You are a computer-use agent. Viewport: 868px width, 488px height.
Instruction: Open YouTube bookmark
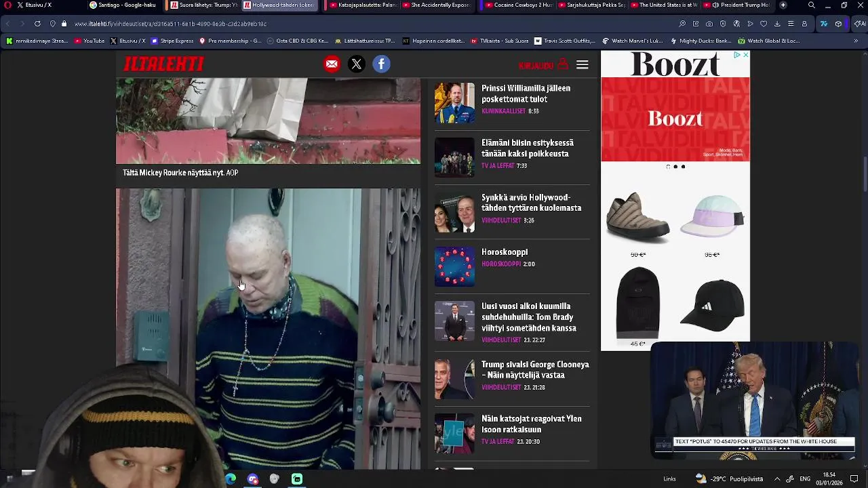[x=90, y=41]
